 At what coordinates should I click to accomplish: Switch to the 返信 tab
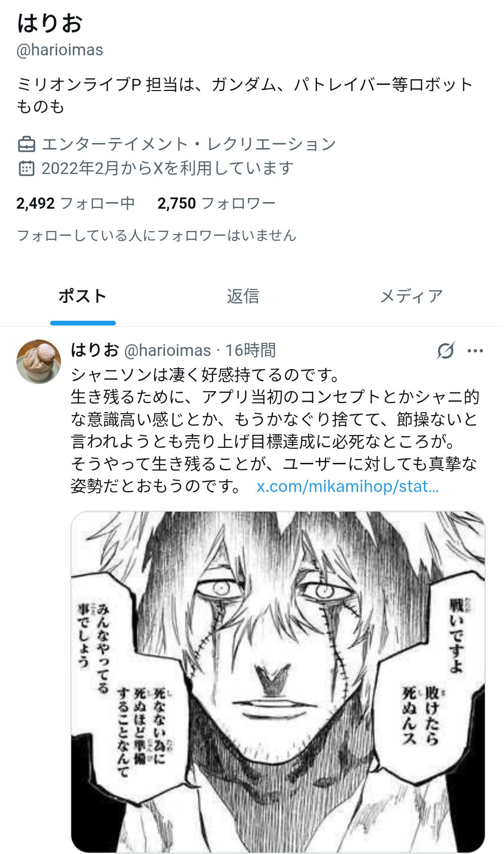point(243,296)
